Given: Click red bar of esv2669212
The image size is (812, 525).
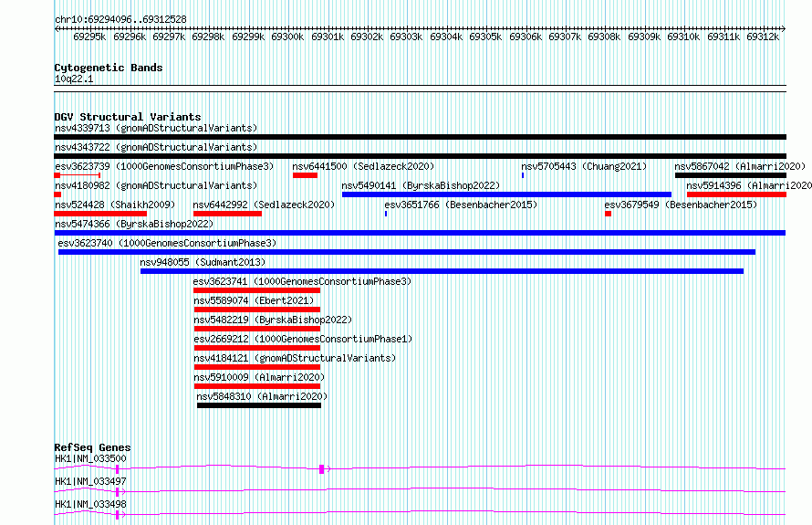Looking at the screenshot, I should point(257,348).
